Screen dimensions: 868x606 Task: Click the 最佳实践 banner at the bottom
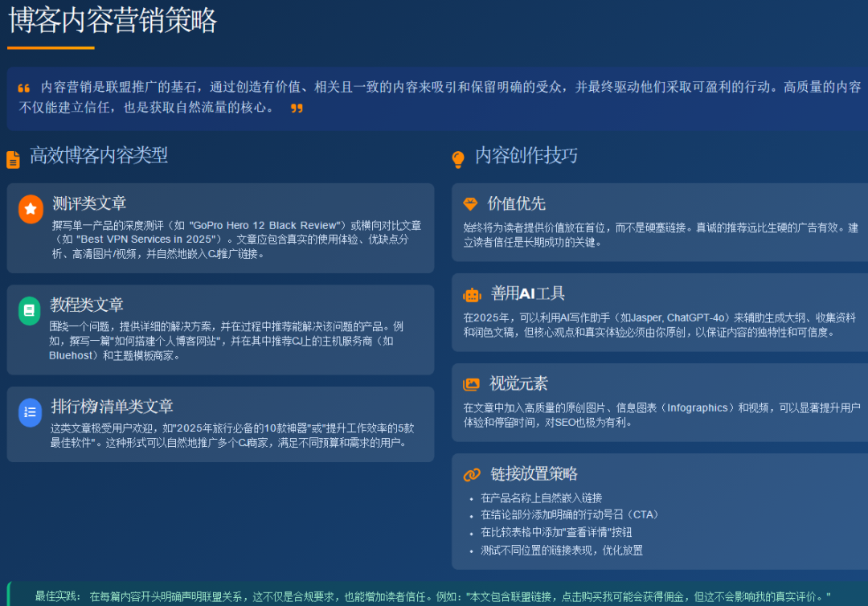coord(434,596)
